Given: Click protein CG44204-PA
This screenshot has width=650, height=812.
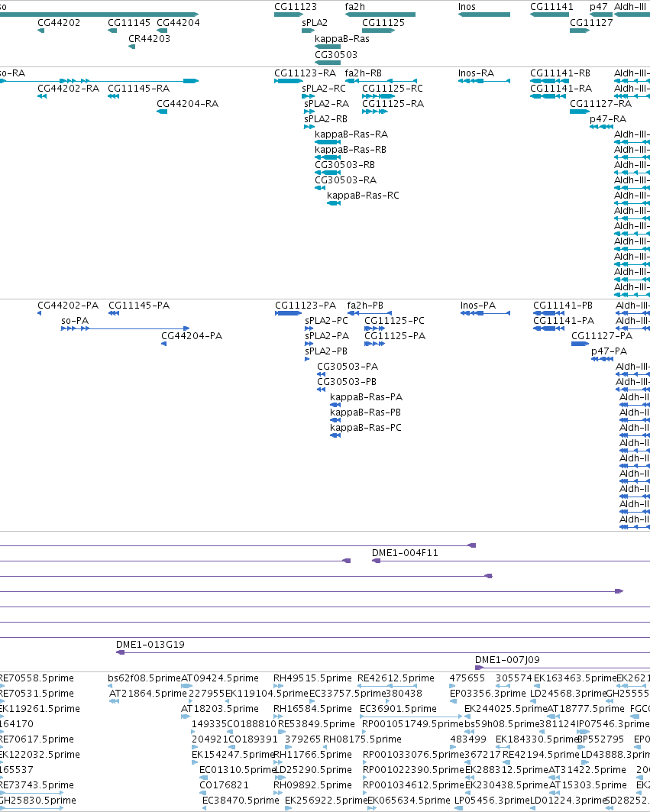Looking at the screenshot, I should 192,336.
